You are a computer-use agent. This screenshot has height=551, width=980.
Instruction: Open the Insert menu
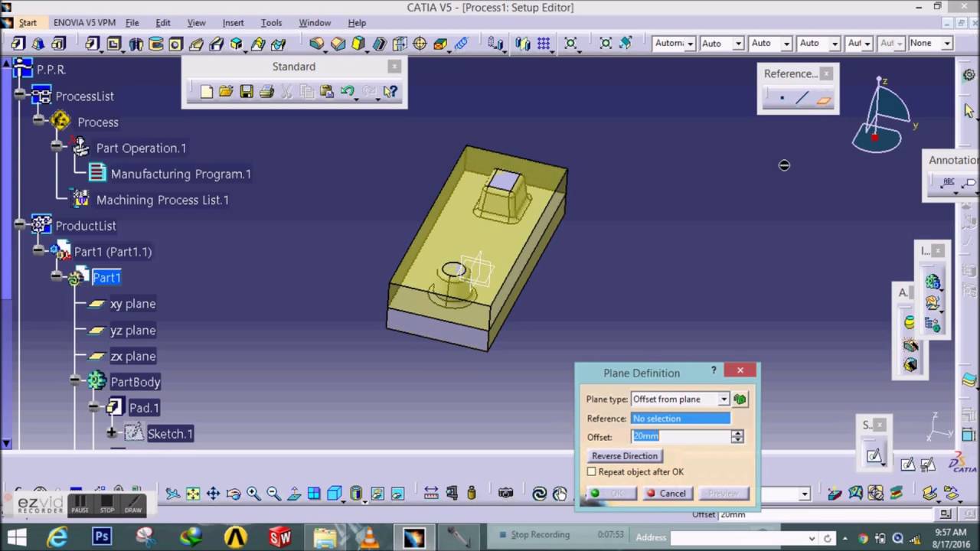233,23
